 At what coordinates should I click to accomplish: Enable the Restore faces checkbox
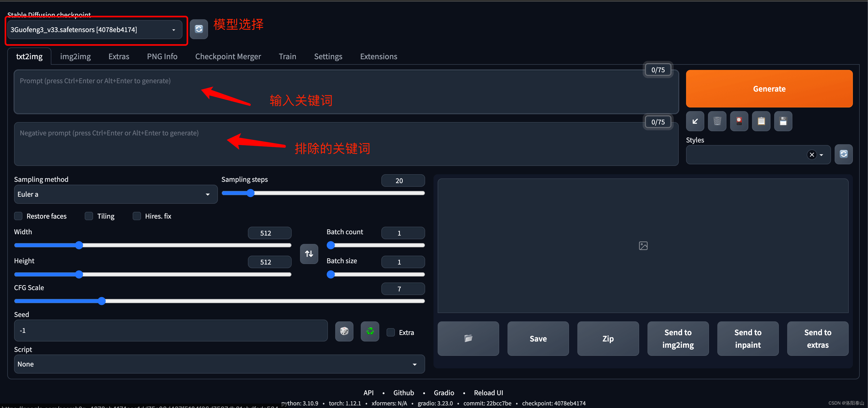(x=18, y=216)
